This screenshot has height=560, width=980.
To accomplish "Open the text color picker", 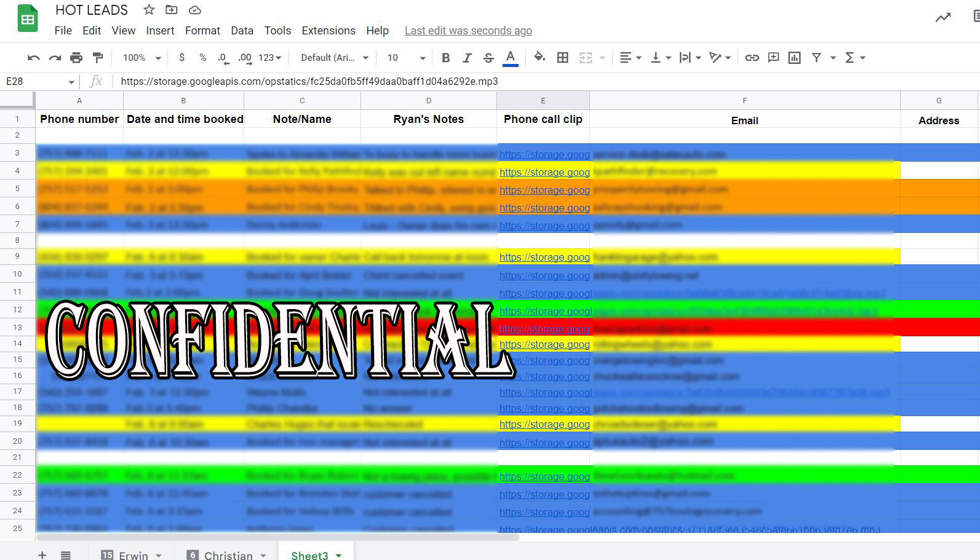I will 511,58.
